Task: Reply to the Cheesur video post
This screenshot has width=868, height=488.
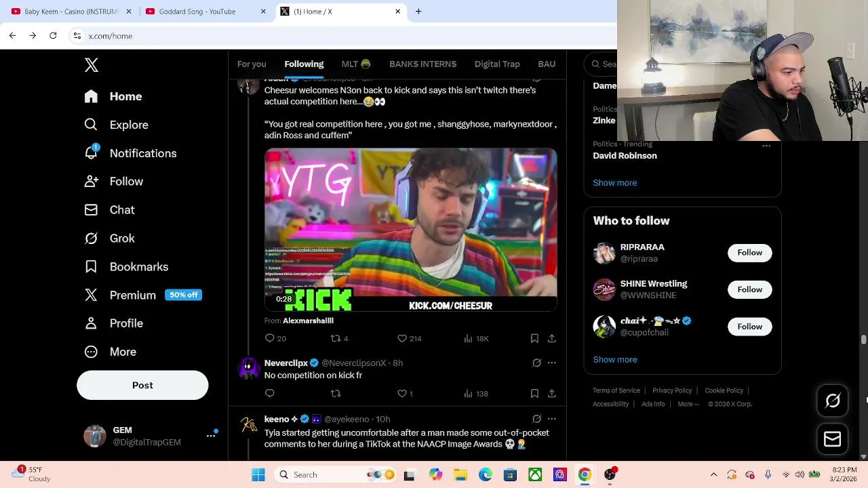Action: click(275, 338)
